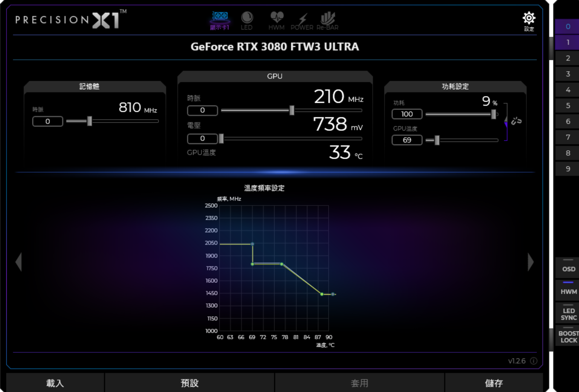579x392 pixels.
Task: Select profile 8
Action: pos(568,153)
